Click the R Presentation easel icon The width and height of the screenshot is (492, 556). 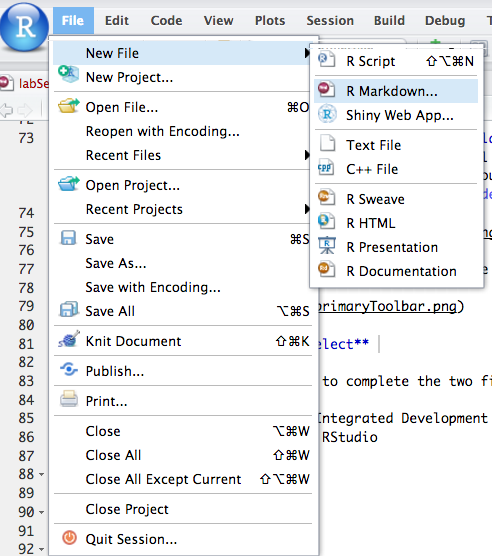(327, 245)
